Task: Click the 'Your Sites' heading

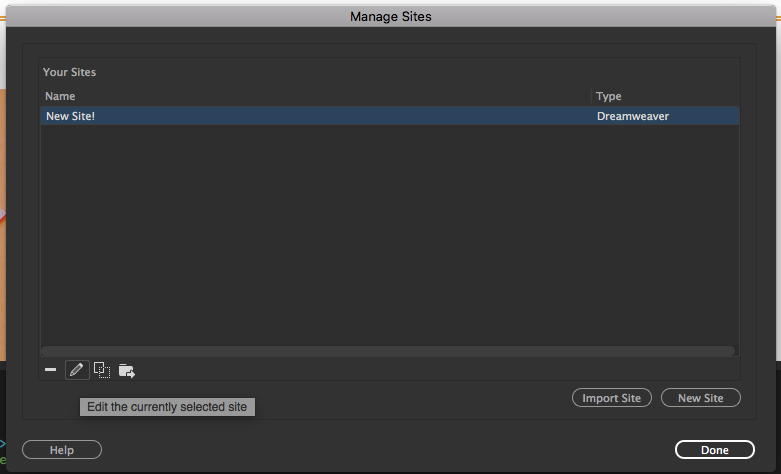Action: [x=69, y=72]
